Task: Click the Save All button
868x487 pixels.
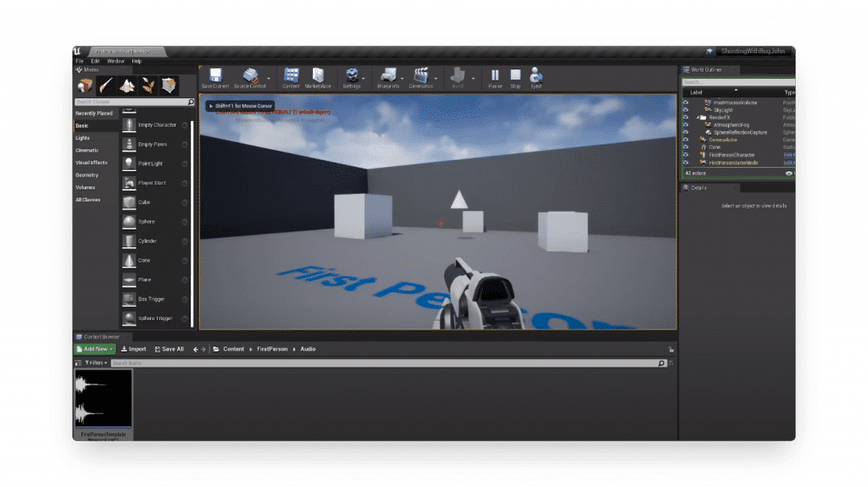Action: click(x=170, y=349)
